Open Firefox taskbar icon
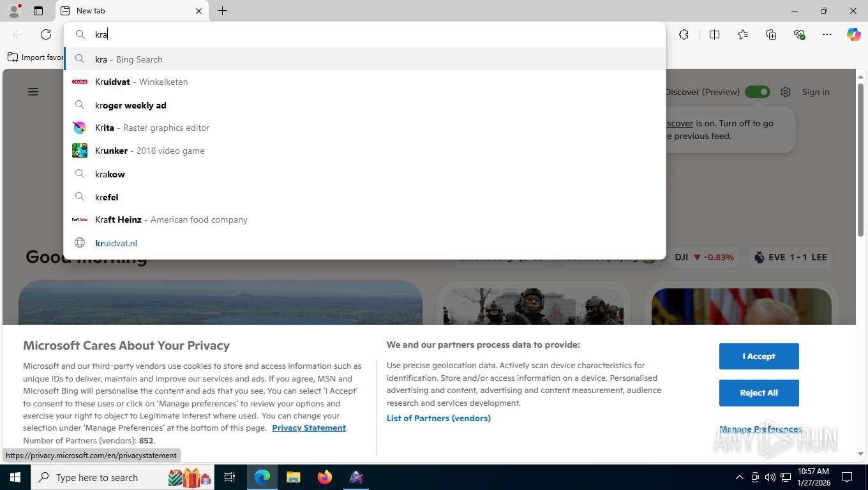868x490 pixels. click(325, 477)
